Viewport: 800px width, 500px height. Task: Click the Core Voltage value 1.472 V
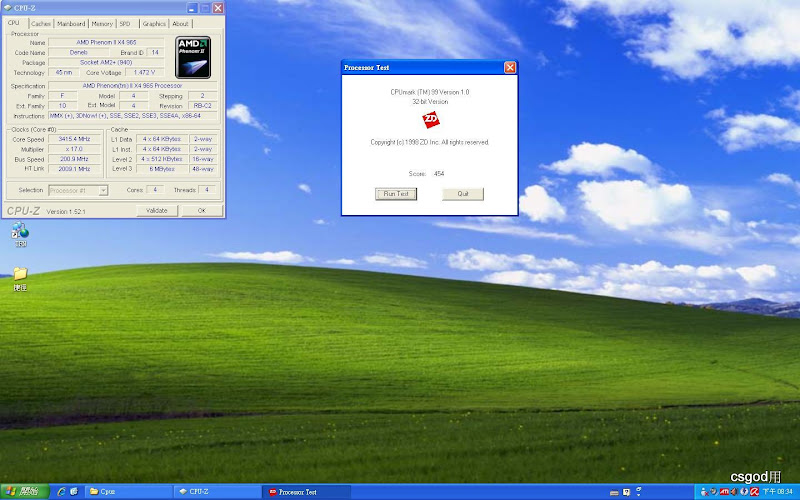tap(144, 72)
